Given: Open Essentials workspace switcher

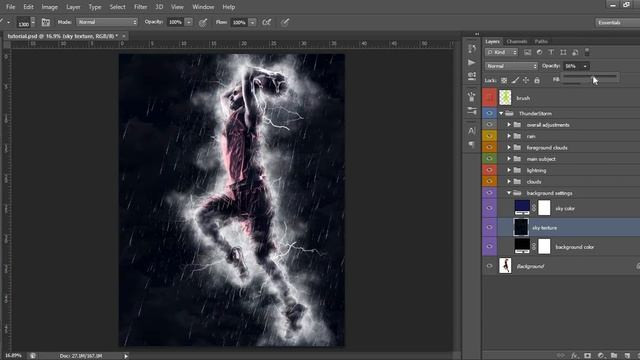Looking at the screenshot, I should click(x=617, y=22).
